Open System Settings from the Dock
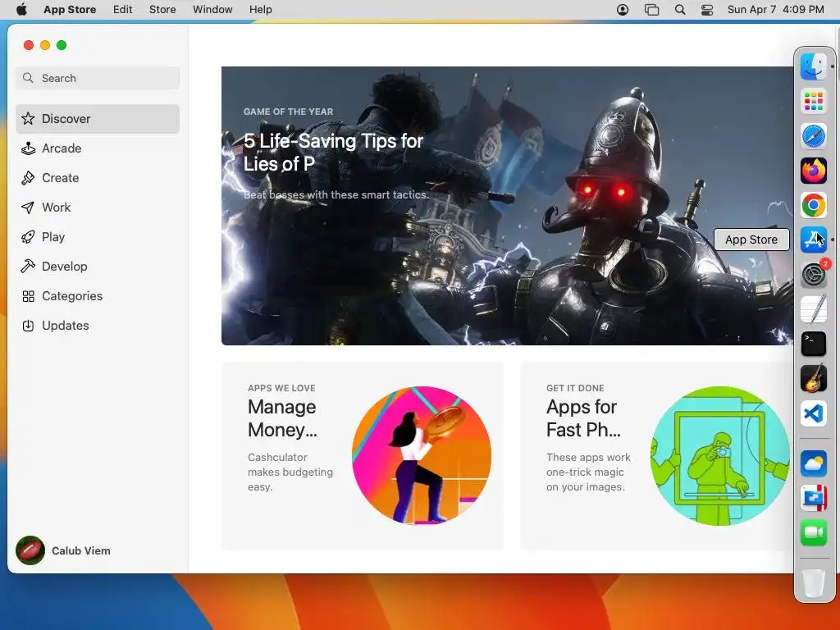 click(813, 275)
